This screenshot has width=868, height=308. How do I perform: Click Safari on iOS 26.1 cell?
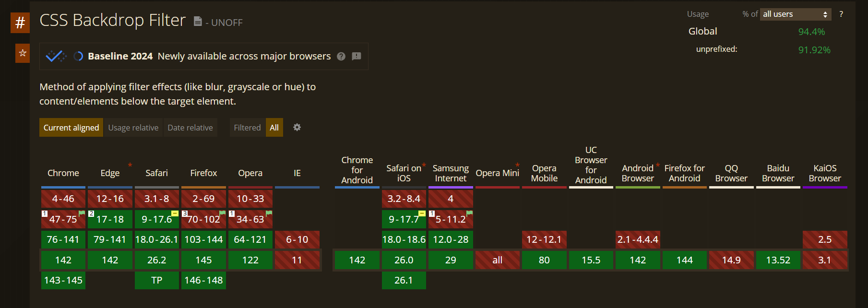(x=404, y=280)
